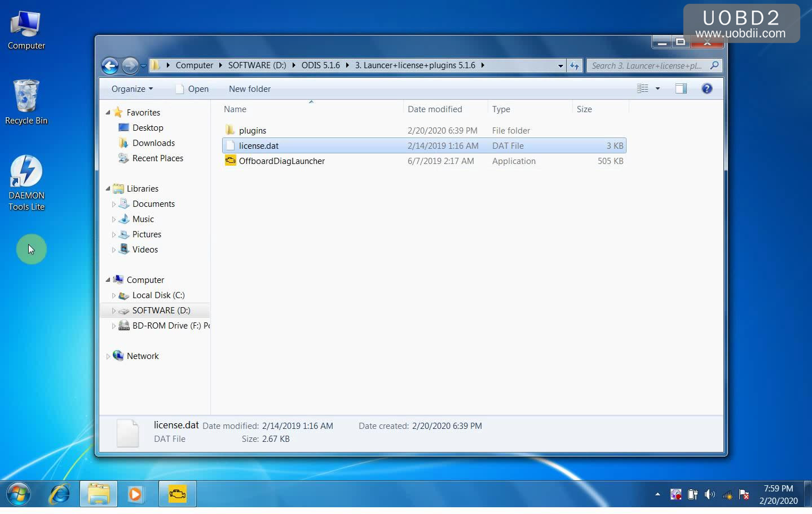Image resolution: width=812 pixels, height=514 pixels.
Task: Click the Open toolbar button
Action: coord(192,89)
